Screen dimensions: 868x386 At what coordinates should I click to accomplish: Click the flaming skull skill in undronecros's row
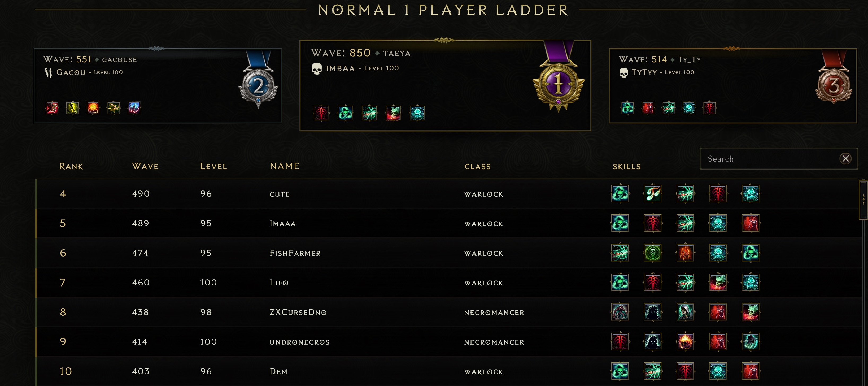tap(685, 341)
